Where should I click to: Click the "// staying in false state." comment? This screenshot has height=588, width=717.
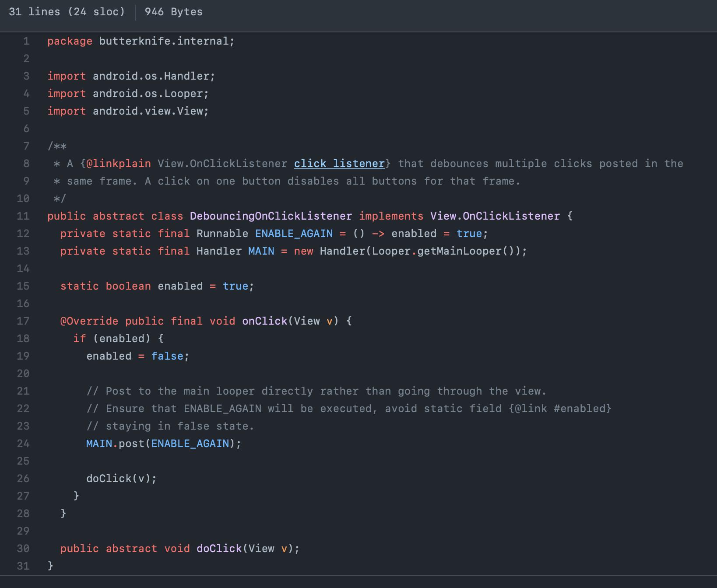pos(170,426)
